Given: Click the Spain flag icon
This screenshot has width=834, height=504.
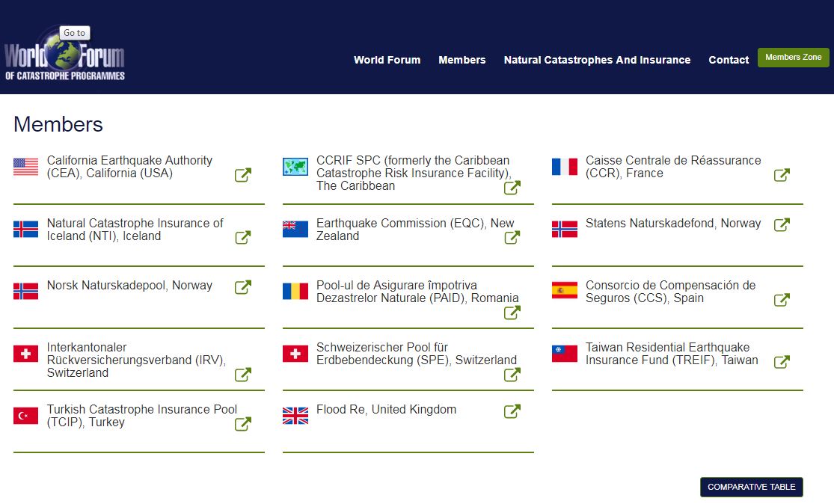Looking at the screenshot, I should click(564, 290).
